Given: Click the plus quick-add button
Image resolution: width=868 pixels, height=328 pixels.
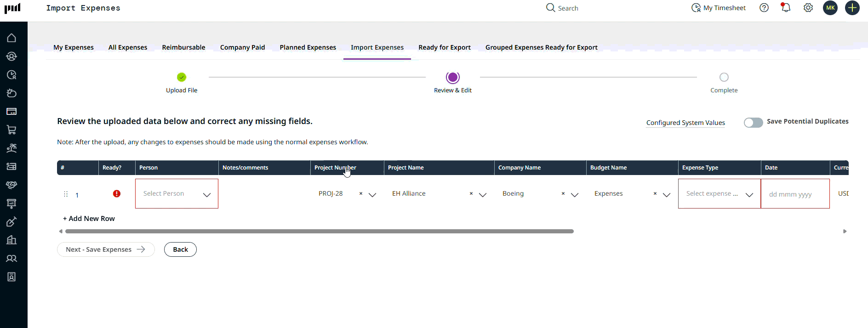Looking at the screenshot, I should (852, 8).
